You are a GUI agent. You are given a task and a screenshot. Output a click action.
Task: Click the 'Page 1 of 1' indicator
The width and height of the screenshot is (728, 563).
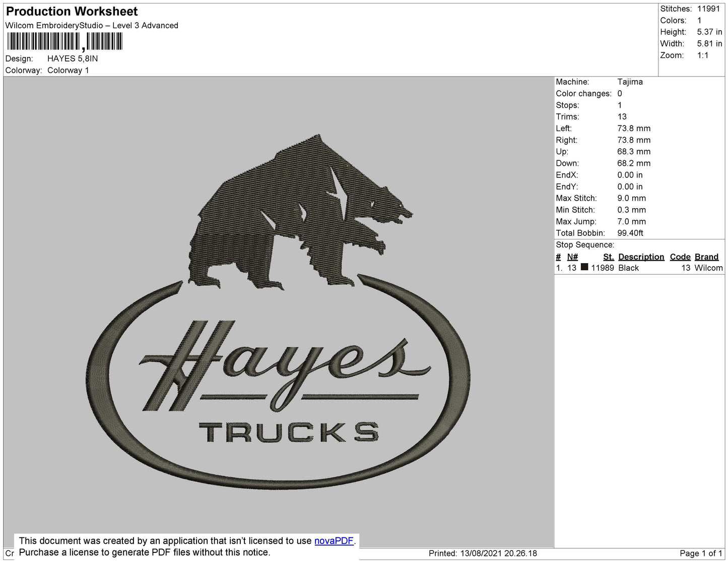click(701, 553)
